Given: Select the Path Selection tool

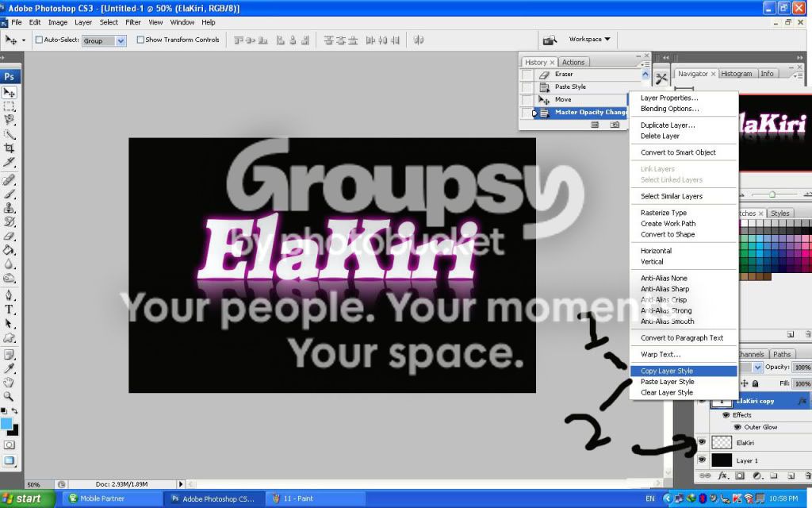Looking at the screenshot, I should pos(10,324).
